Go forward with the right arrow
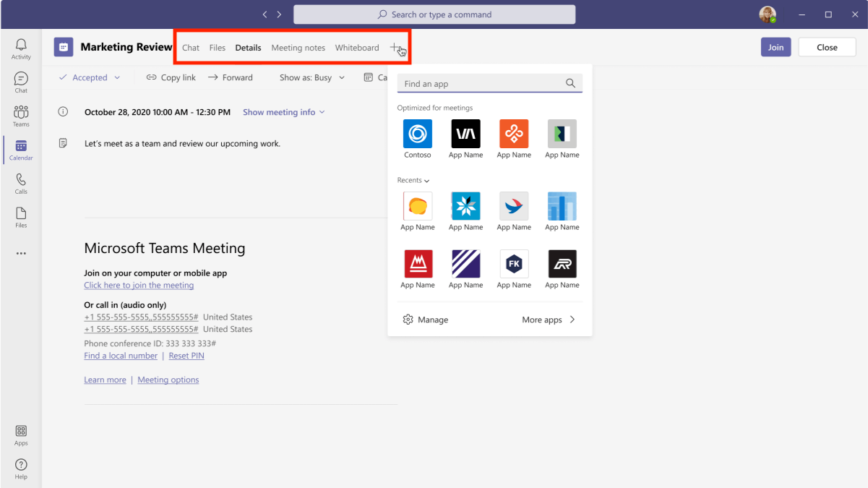Viewport: 868px width, 488px height. pyautogui.click(x=279, y=14)
